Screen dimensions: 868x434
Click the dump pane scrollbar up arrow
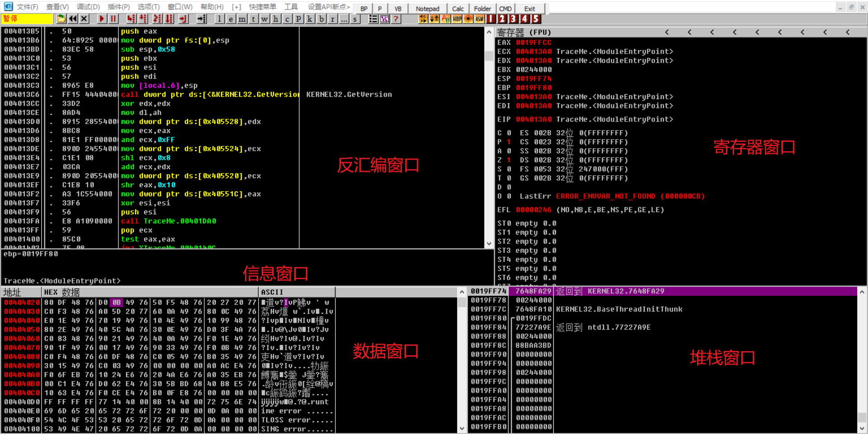pos(462,292)
